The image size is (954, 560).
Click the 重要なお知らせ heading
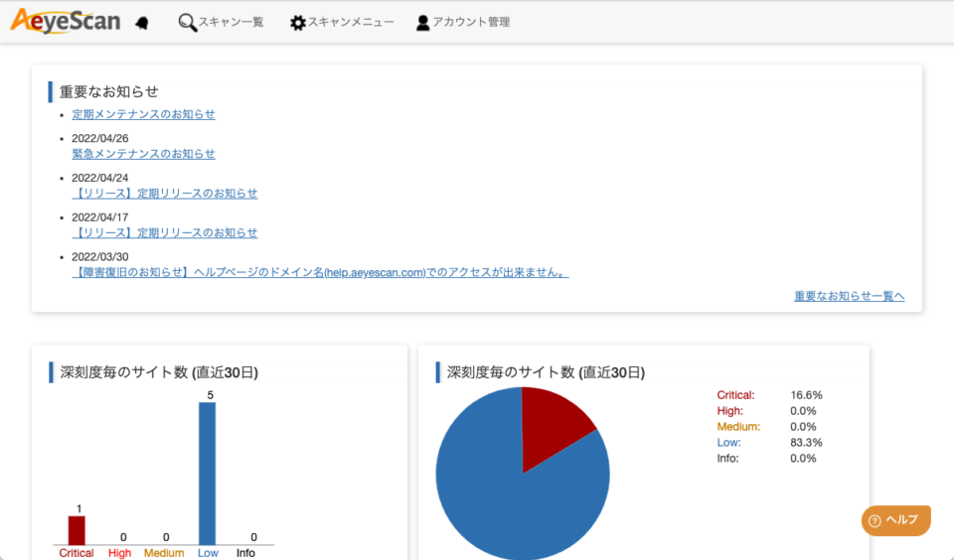109,91
